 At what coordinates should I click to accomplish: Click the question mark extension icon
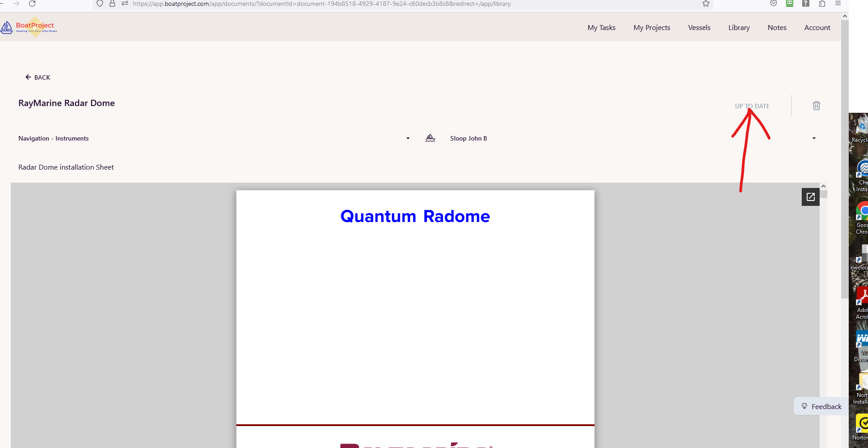tap(806, 4)
